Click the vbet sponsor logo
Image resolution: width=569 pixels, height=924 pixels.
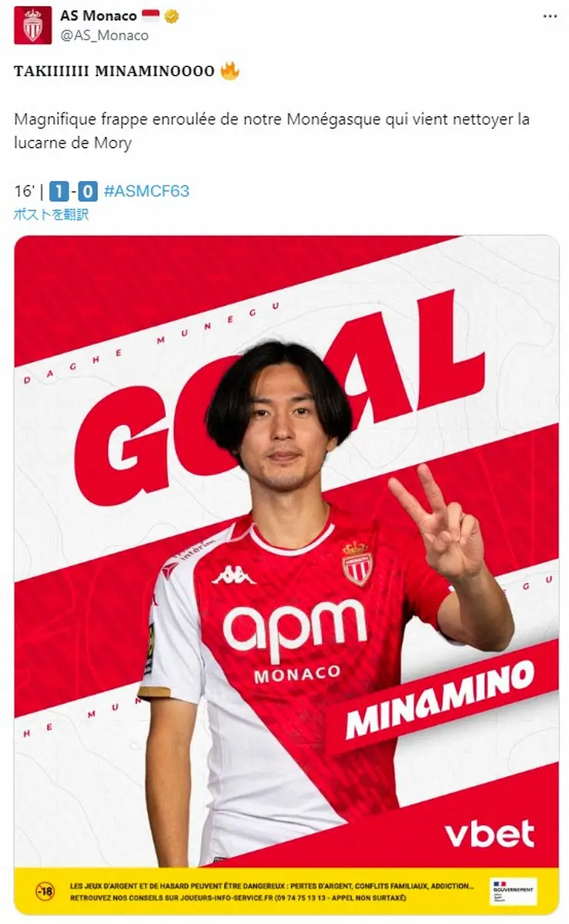490,834
